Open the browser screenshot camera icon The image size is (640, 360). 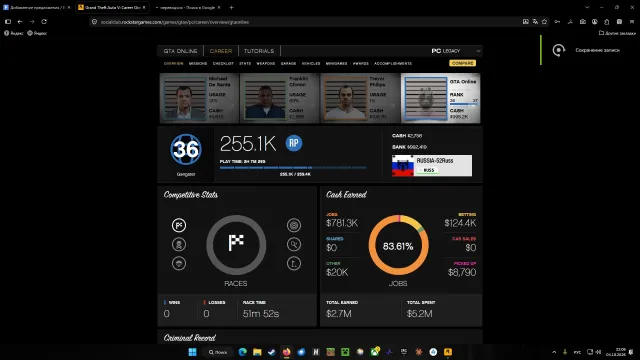pos(583,22)
